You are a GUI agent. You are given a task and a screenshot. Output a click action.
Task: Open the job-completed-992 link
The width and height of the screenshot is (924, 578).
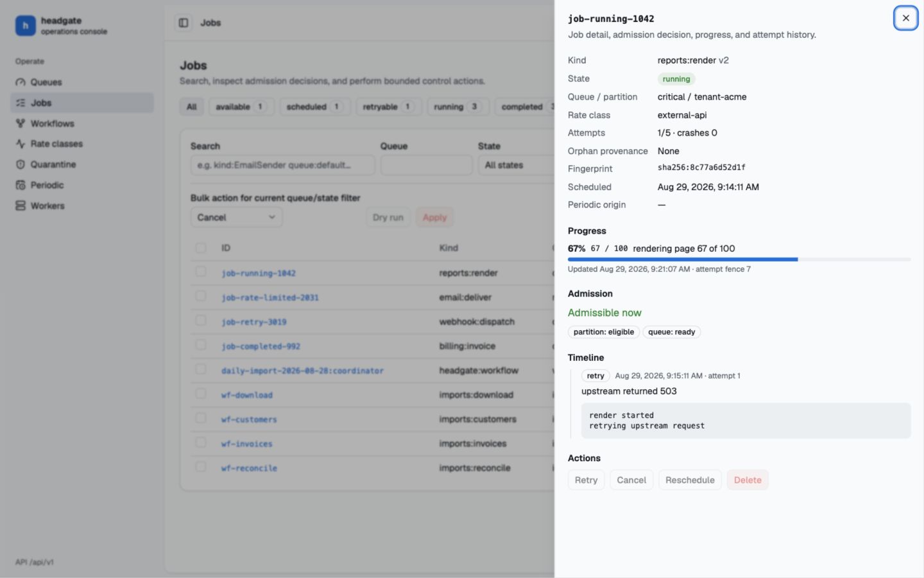pos(261,346)
